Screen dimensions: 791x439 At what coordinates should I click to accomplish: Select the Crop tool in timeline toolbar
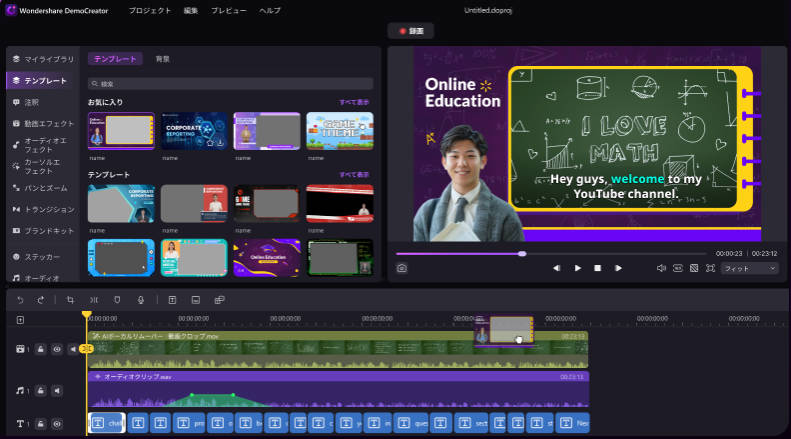pos(70,300)
